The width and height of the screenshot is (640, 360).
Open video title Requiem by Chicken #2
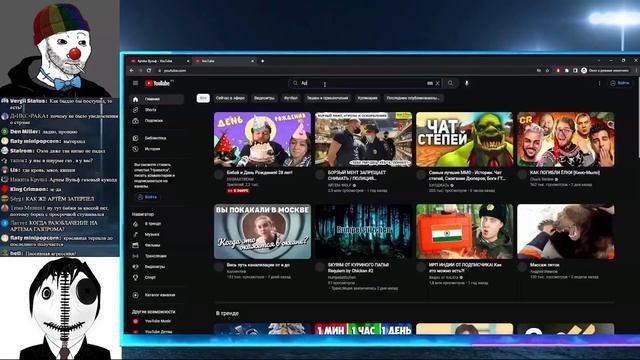point(358,268)
